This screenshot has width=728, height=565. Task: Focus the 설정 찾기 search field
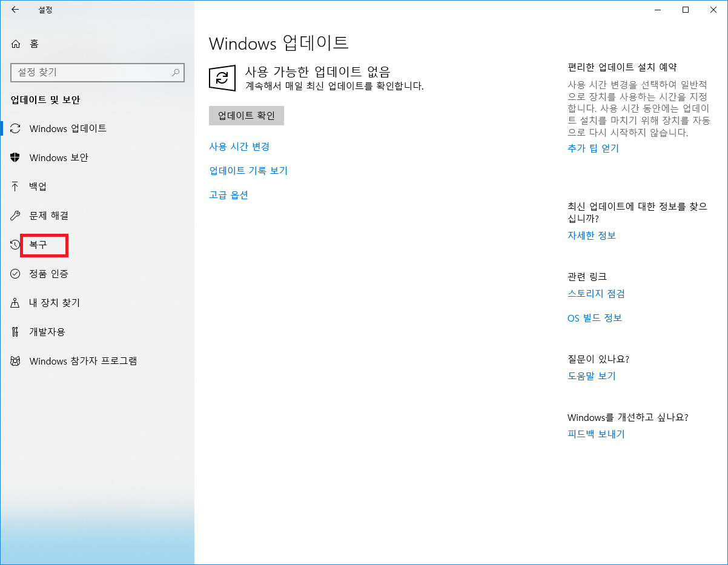pos(98,72)
